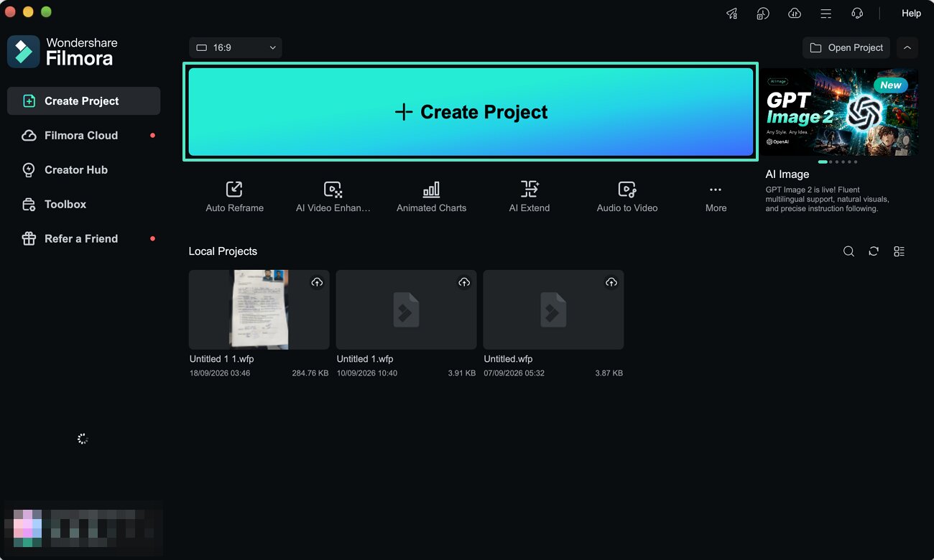The image size is (934, 560).
Task: Launch the AI Video Enhancer tool
Action: [x=333, y=197]
